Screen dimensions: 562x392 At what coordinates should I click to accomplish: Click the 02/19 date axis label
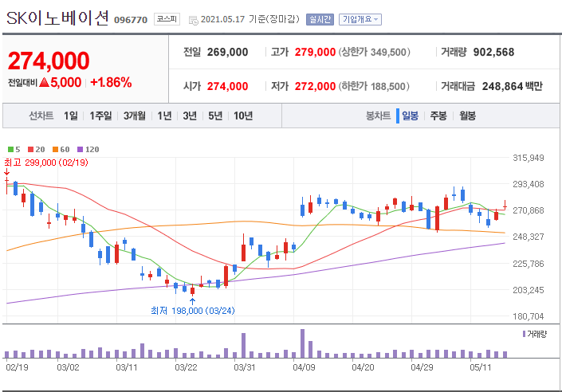[x=17, y=367]
